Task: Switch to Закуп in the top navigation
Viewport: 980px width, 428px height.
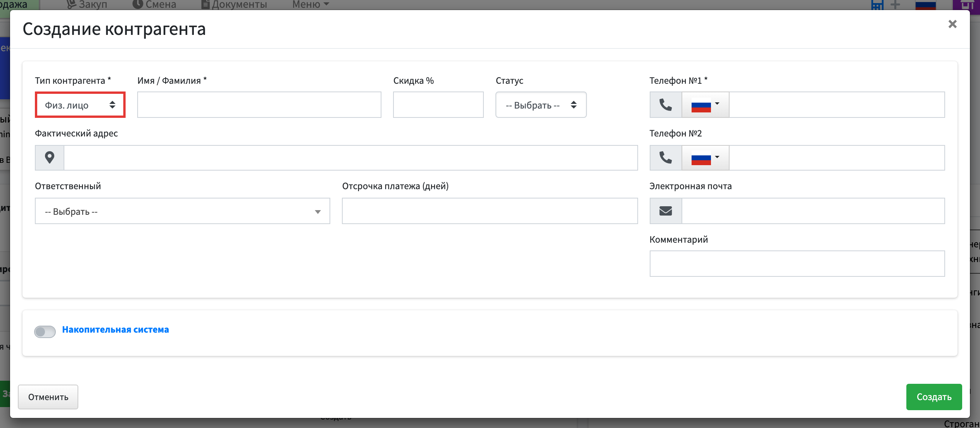Action: [87, 4]
